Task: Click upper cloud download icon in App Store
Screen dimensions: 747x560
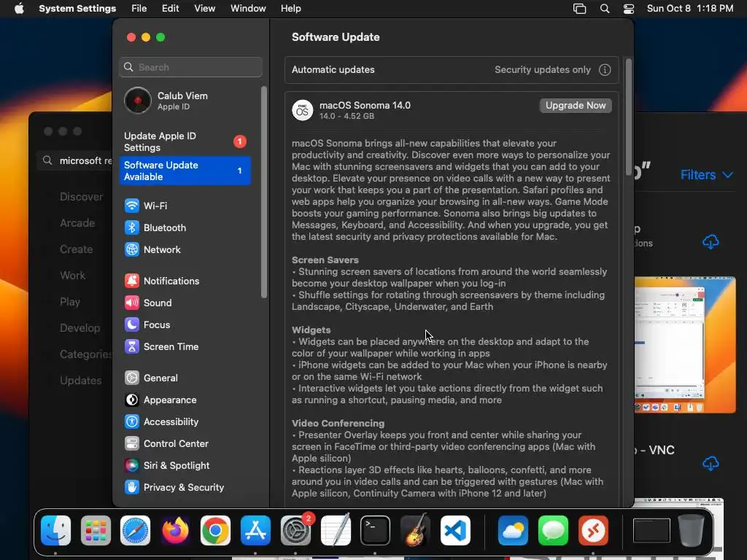Action: point(711,242)
